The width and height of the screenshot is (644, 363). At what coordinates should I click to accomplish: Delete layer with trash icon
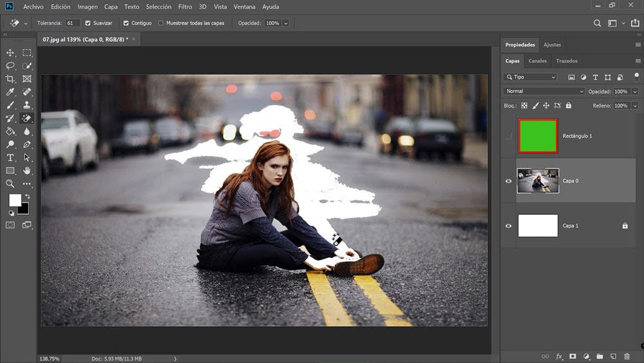(x=627, y=357)
